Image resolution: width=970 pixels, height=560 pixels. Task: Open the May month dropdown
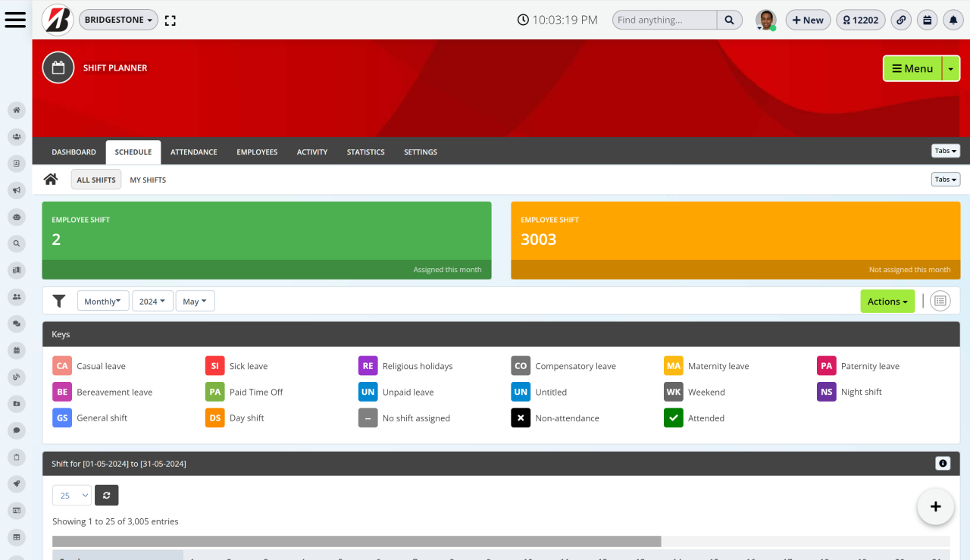(x=195, y=301)
